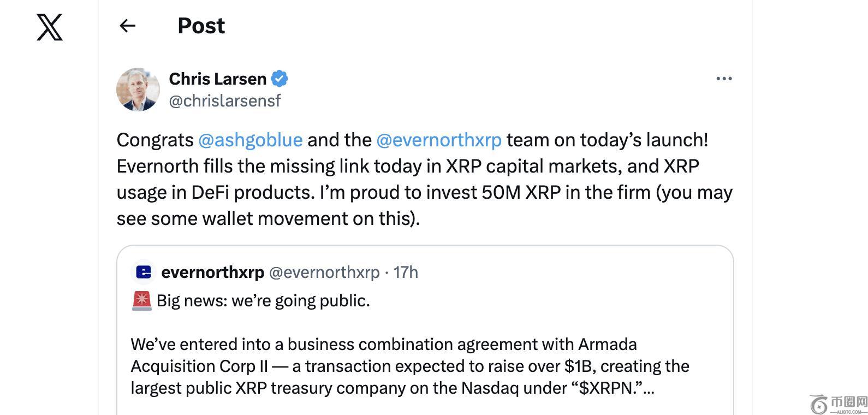Open the @evernorthxrp mention in post body
The width and height of the screenshot is (868, 415).
[438, 140]
